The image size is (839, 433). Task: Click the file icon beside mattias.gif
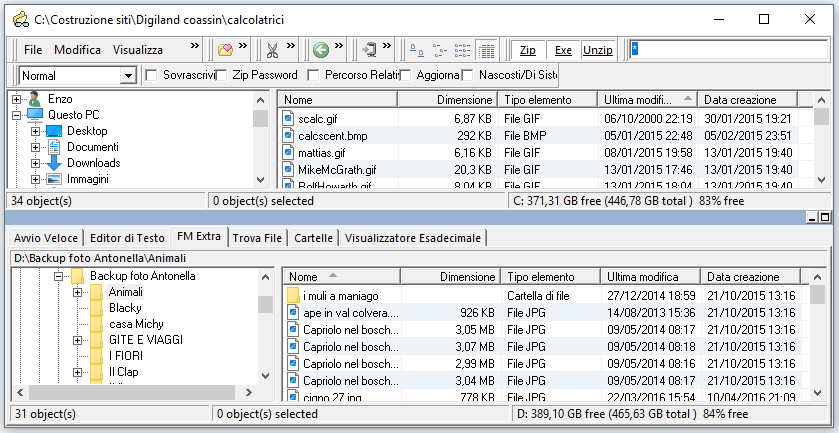(289, 153)
